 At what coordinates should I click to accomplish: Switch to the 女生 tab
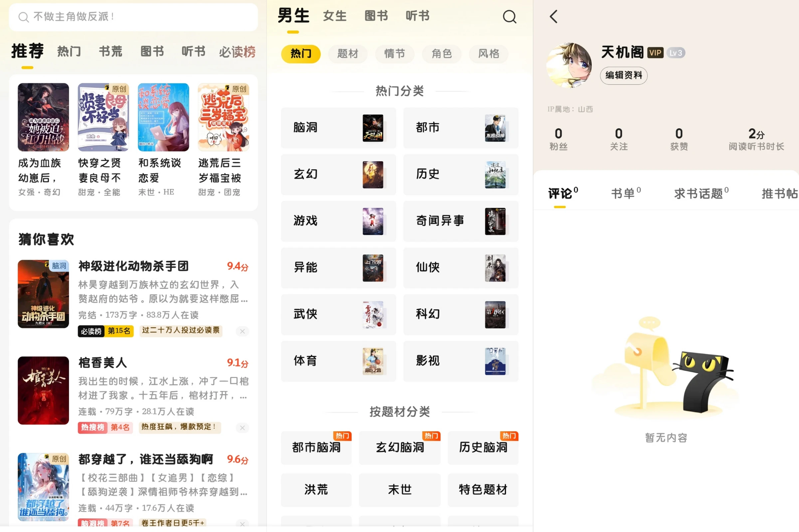click(x=334, y=16)
